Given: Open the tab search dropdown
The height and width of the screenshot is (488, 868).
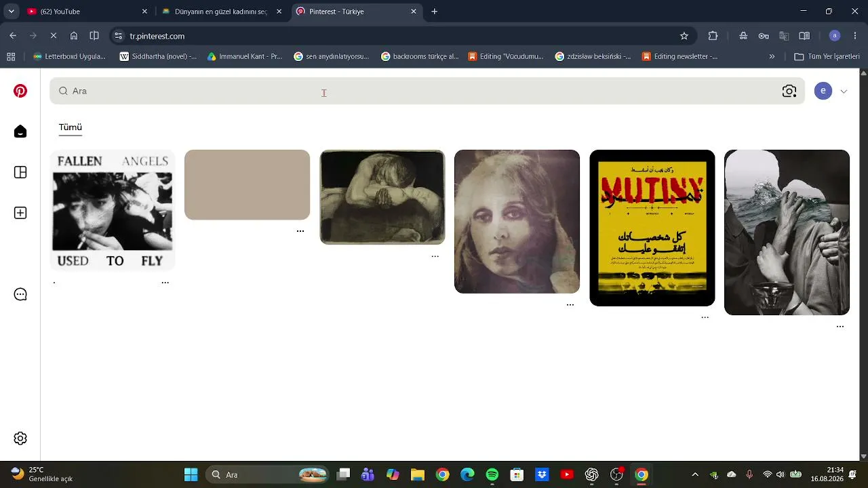Looking at the screenshot, I should (x=11, y=12).
